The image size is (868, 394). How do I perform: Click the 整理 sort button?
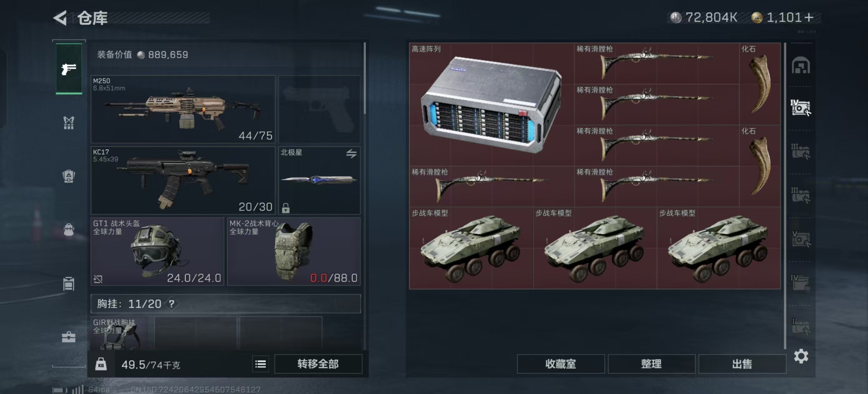[x=651, y=364]
